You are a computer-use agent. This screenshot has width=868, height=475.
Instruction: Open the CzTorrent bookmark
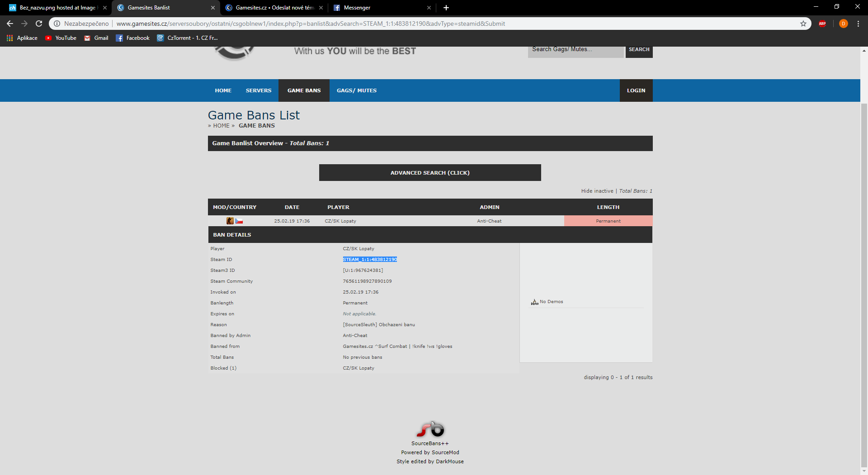[x=187, y=38]
